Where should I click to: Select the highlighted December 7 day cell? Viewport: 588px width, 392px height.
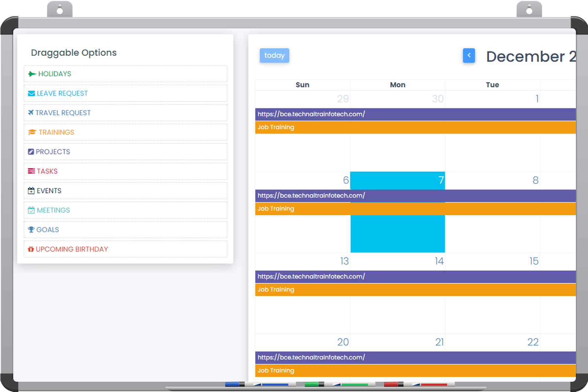click(x=398, y=234)
